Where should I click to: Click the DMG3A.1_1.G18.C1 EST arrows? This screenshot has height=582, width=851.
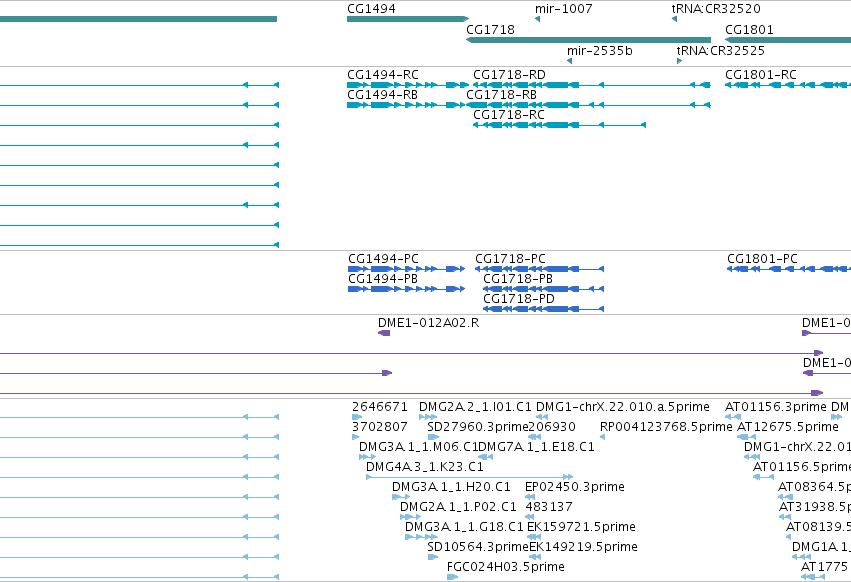[x=421, y=537]
